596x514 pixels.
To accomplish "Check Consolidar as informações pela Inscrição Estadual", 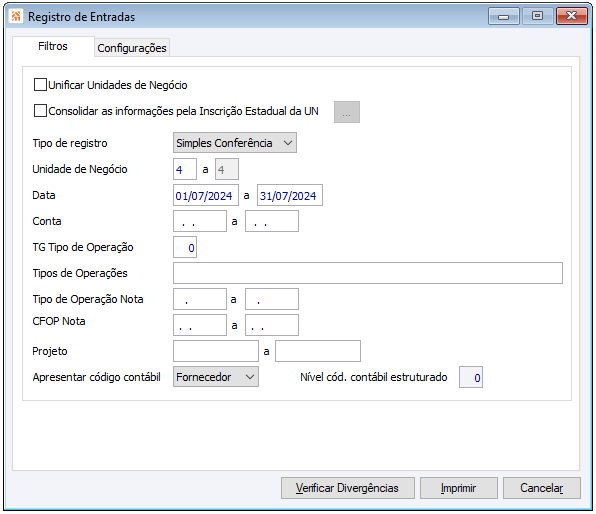I will coord(40,111).
